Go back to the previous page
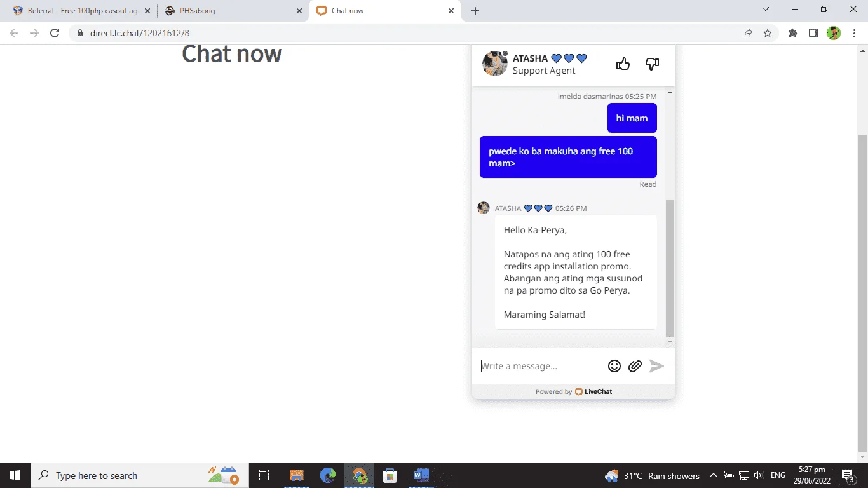 [14, 33]
